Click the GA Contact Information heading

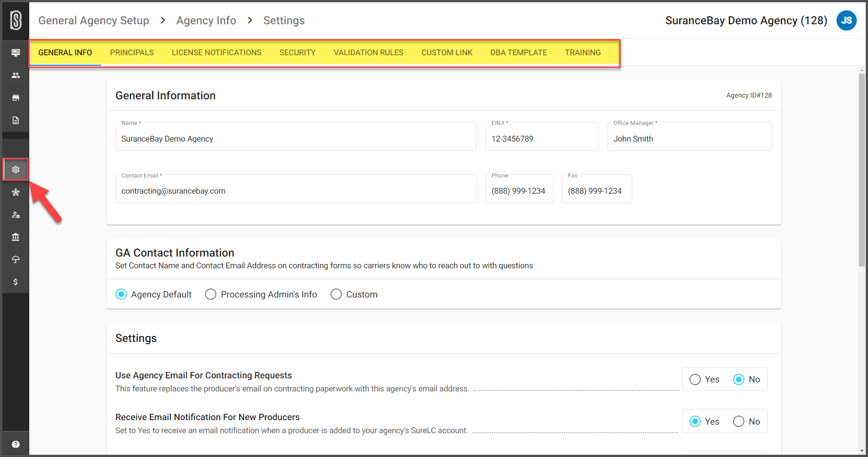pyautogui.click(x=175, y=253)
